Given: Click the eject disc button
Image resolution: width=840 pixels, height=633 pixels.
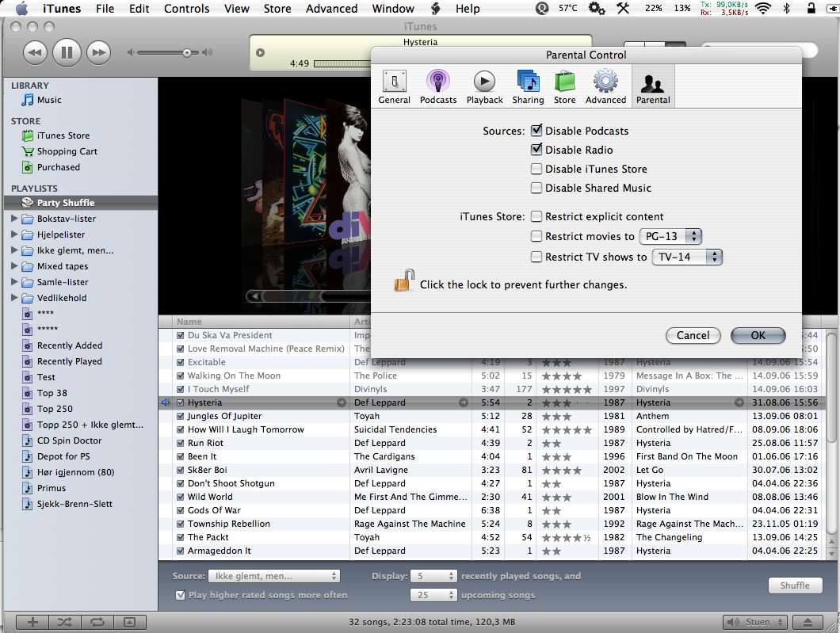Looking at the screenshot, I should click(808, 622).
